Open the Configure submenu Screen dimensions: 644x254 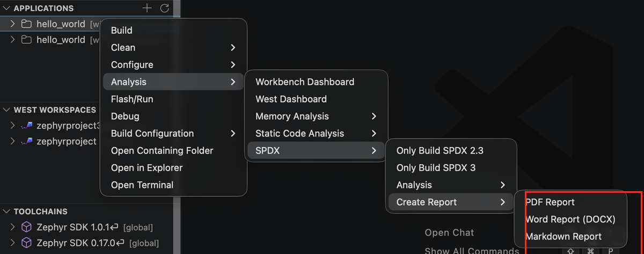click(x=173, y=65)
